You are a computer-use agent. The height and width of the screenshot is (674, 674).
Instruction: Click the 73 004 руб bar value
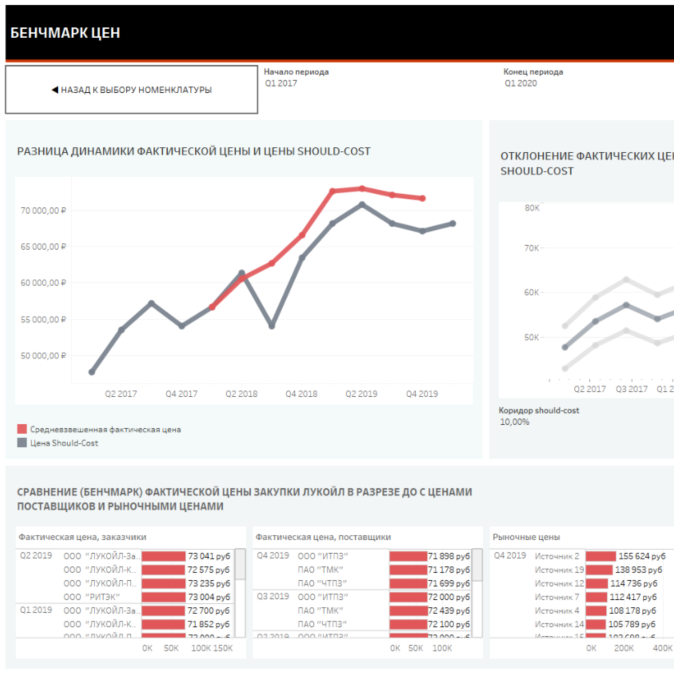[x=209, y=597]
